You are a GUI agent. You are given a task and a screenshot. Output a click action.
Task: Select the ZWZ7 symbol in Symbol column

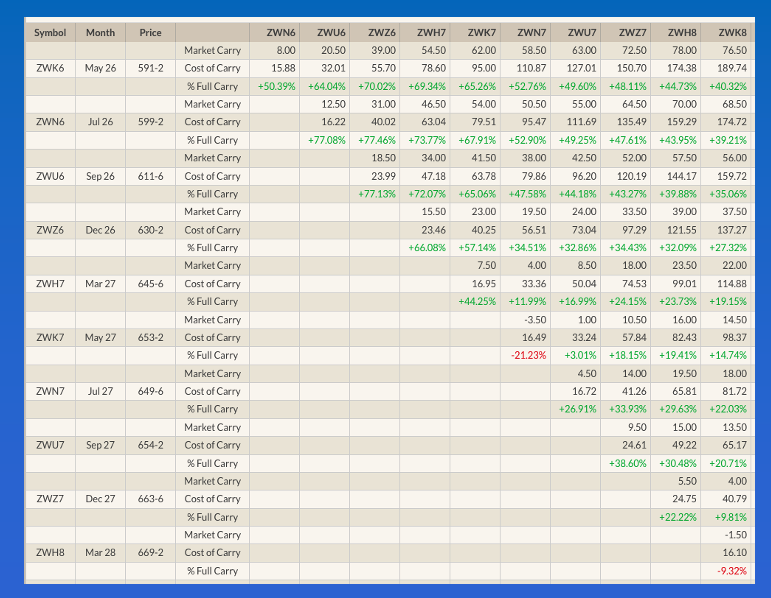click(x=50, y=498)
